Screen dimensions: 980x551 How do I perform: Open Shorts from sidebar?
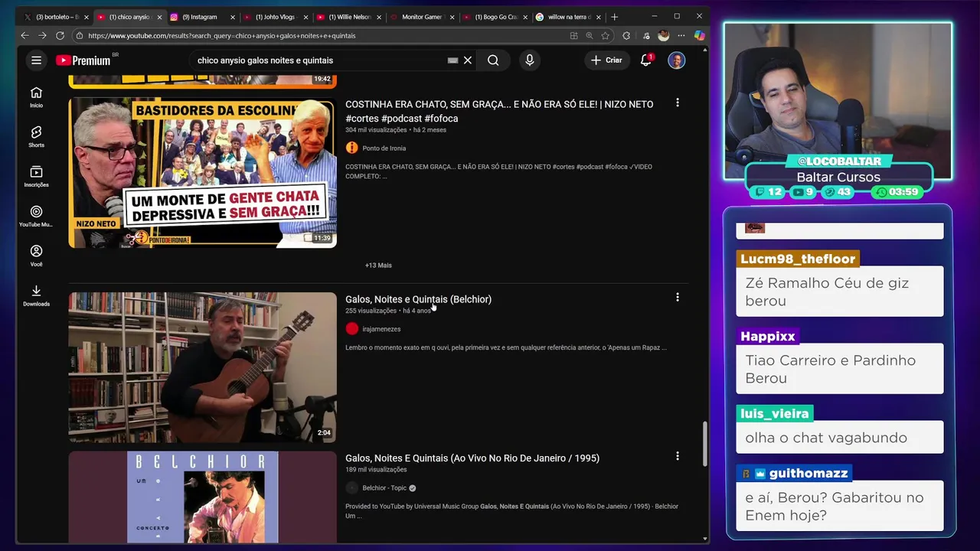(36, 137)
